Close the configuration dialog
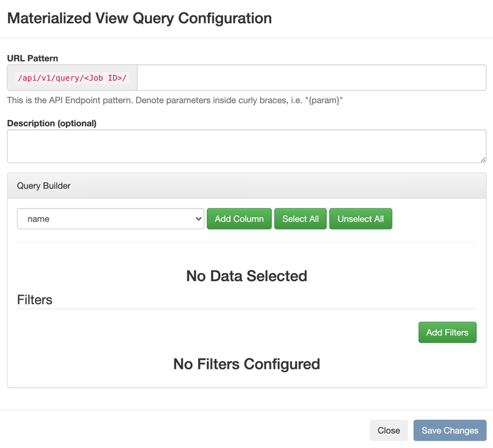The width and height of the screenshot is (493, 448). (x=389, y=431)
